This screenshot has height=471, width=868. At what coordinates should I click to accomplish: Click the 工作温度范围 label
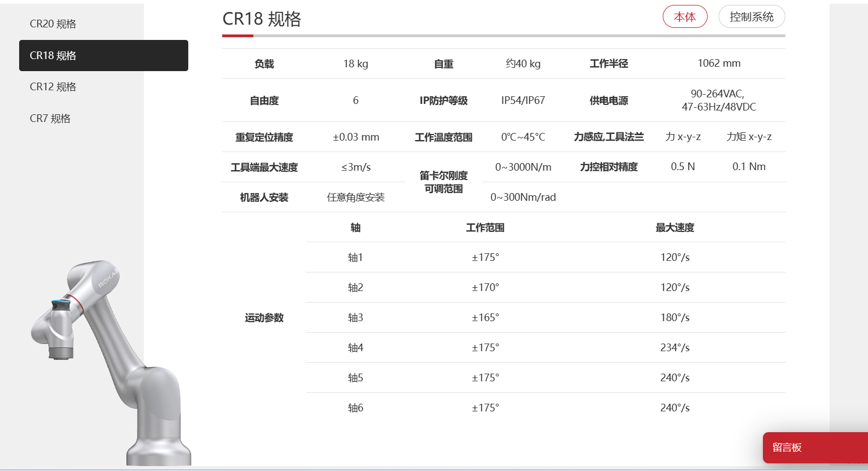point(444,137)
